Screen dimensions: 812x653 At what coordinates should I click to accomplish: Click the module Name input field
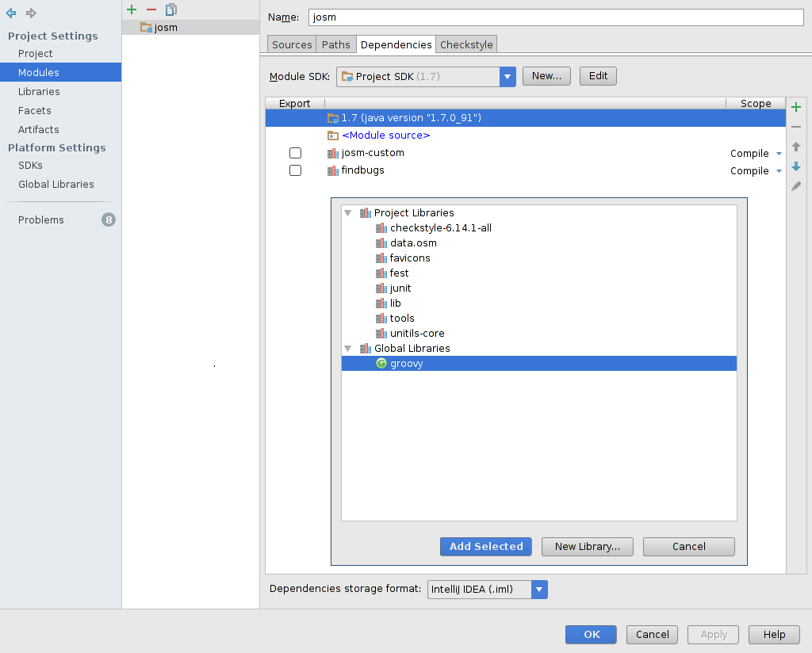point(556,17)
